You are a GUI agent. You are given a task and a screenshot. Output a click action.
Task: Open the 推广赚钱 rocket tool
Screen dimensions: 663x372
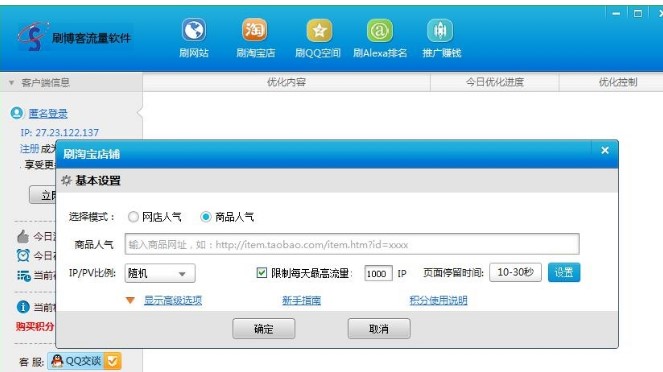[x=441, y=38]
